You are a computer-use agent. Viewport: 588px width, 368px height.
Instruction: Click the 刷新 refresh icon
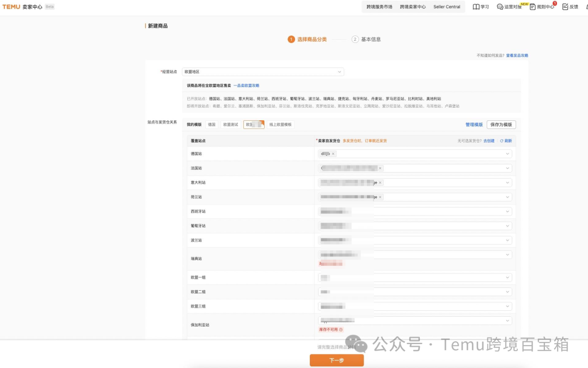[x=501, y=141]
